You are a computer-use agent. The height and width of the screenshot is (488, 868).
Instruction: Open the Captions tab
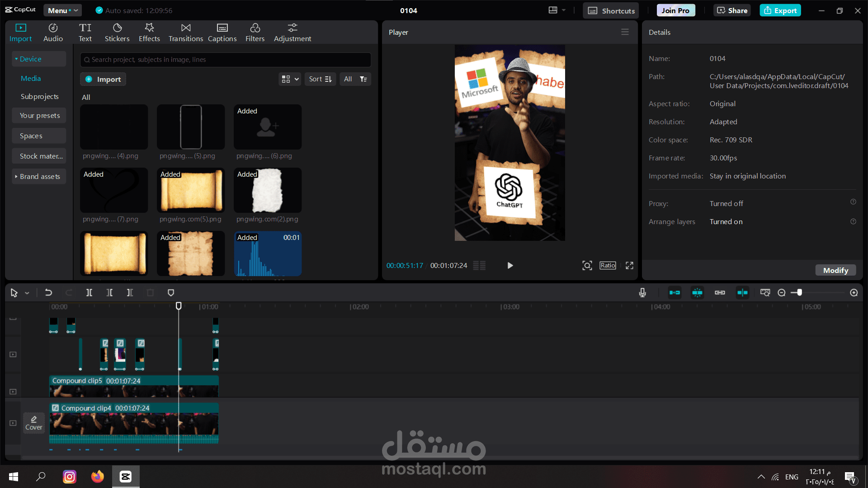pyautogui.click(x=222, y=33)
